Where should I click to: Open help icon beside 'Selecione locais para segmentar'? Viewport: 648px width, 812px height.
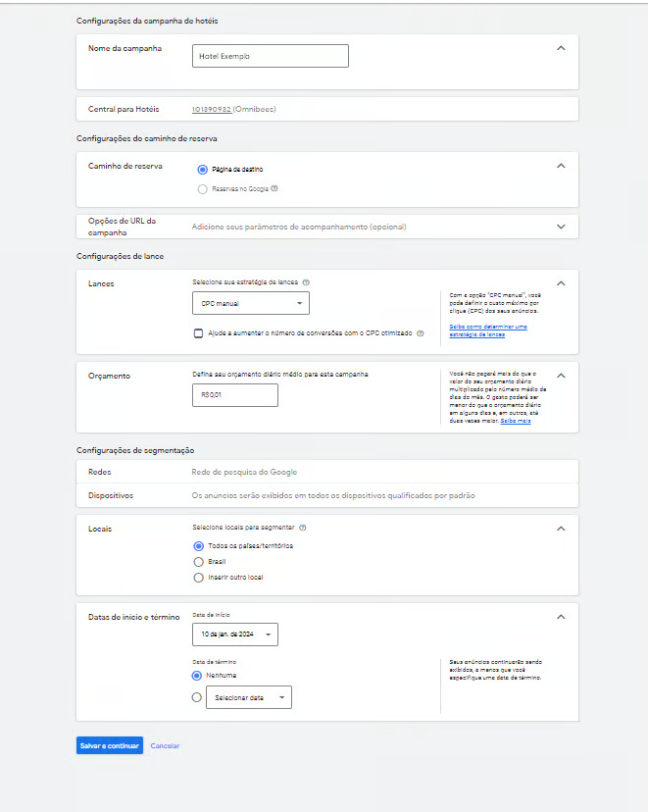tap(303, 528)
